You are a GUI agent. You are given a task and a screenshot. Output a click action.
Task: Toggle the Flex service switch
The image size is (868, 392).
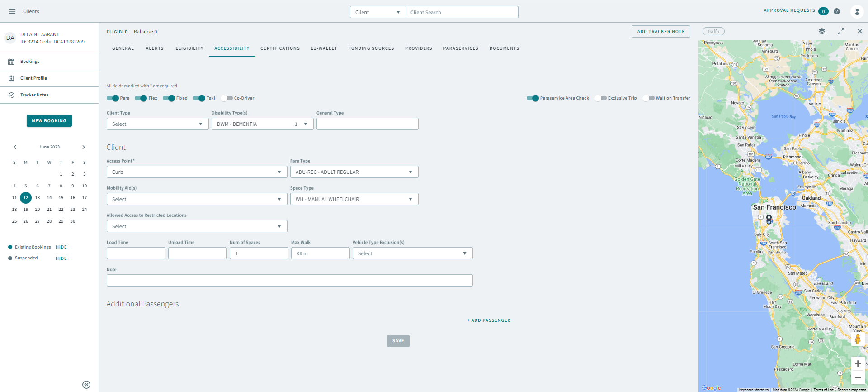tap(141, 98)
